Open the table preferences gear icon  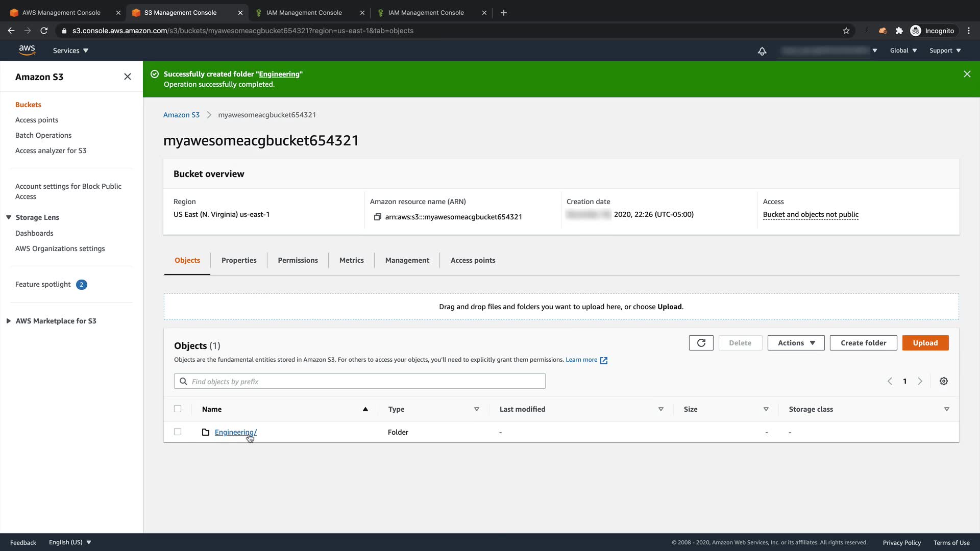pos(943,381)
